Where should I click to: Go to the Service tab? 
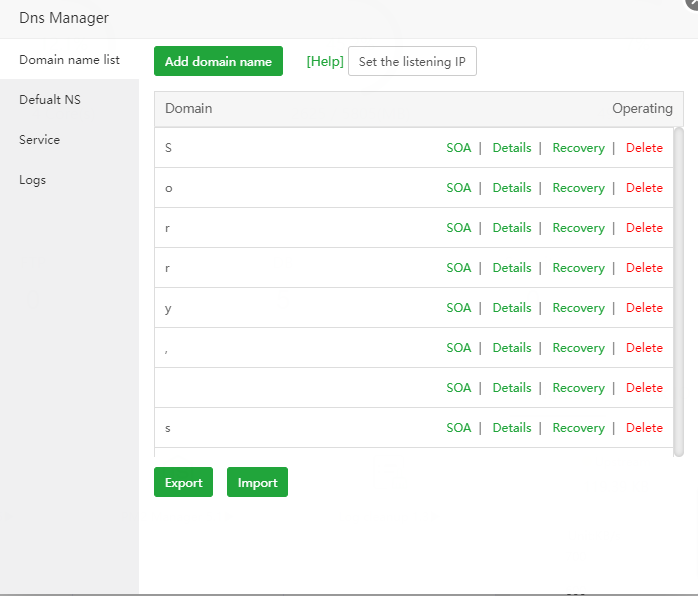click(40, 140)
